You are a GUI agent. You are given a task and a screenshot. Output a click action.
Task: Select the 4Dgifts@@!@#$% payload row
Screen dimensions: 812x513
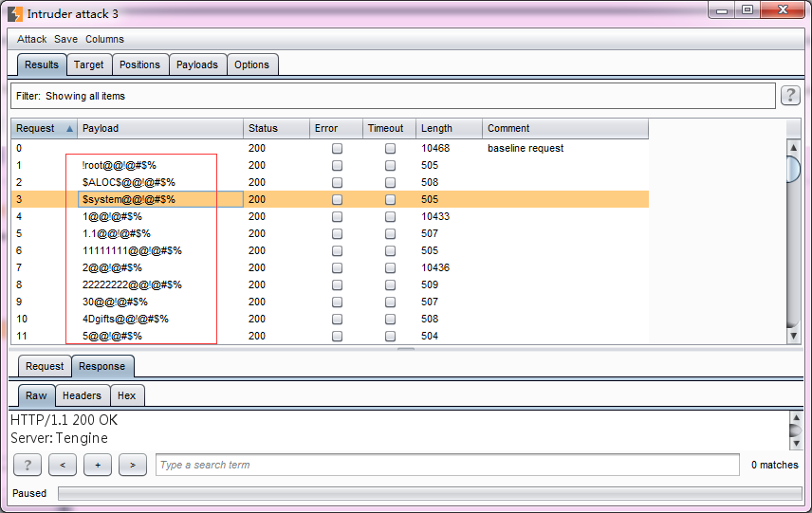pos(125,319)
